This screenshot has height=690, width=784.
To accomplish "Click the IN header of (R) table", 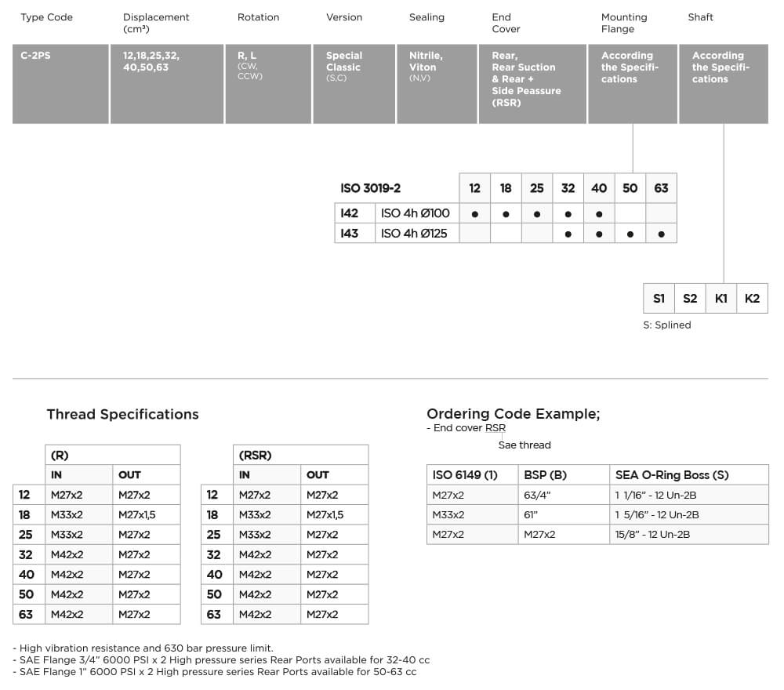I will [79, 475].
